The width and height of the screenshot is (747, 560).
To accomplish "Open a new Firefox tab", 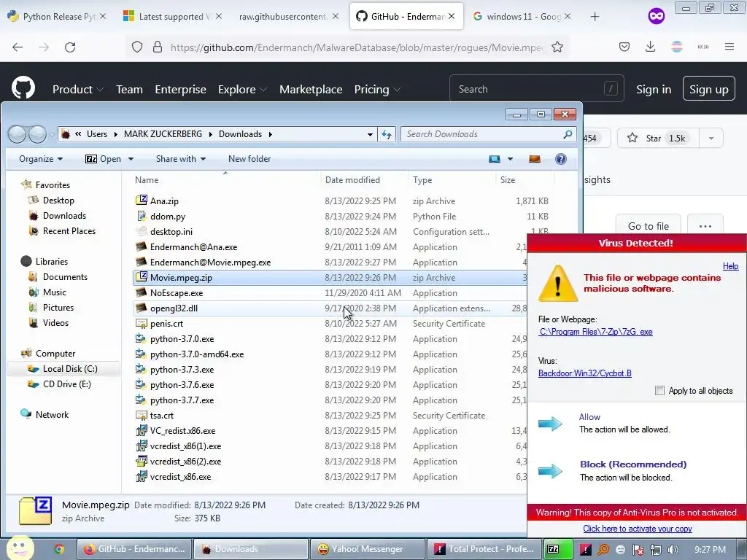I will (595, 17).
